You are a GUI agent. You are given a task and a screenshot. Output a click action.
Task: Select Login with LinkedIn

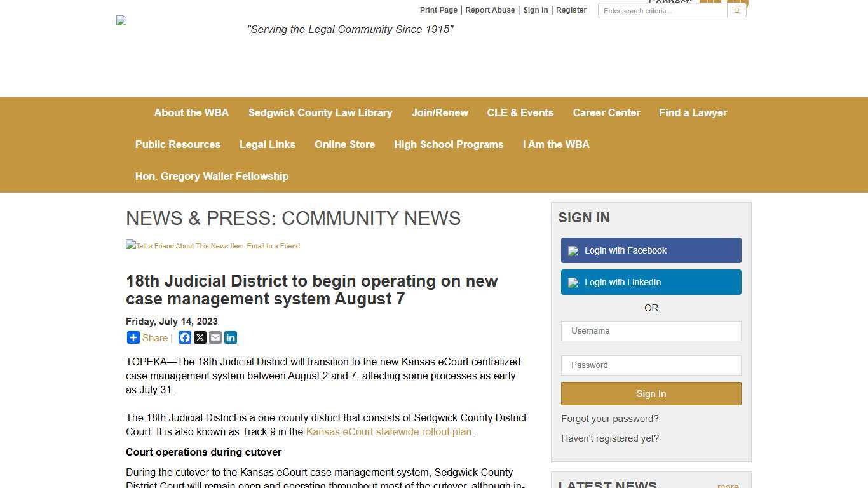pos(651,282)
